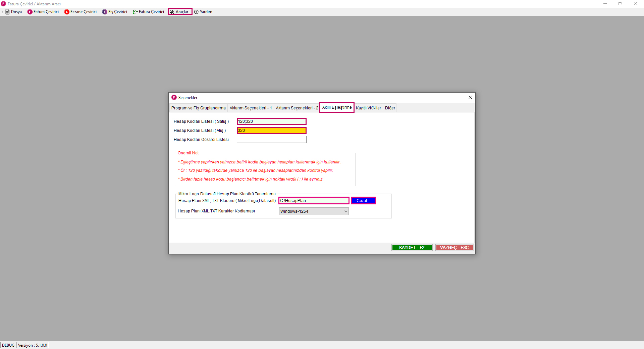Viewport: 644px width, 349px height.
Task: Click the Hesap Planı klasörü path field
Action: tap(314, 201)
